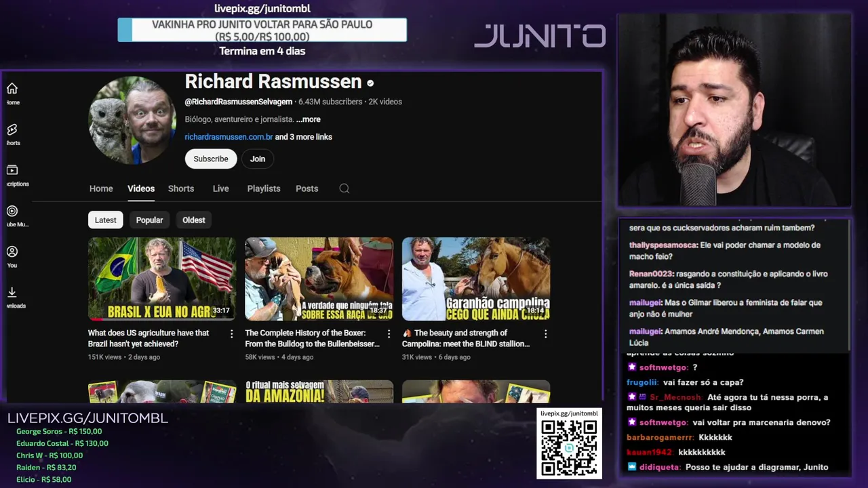Select the Videos tab
868x488 pixels.
(141, 188)
